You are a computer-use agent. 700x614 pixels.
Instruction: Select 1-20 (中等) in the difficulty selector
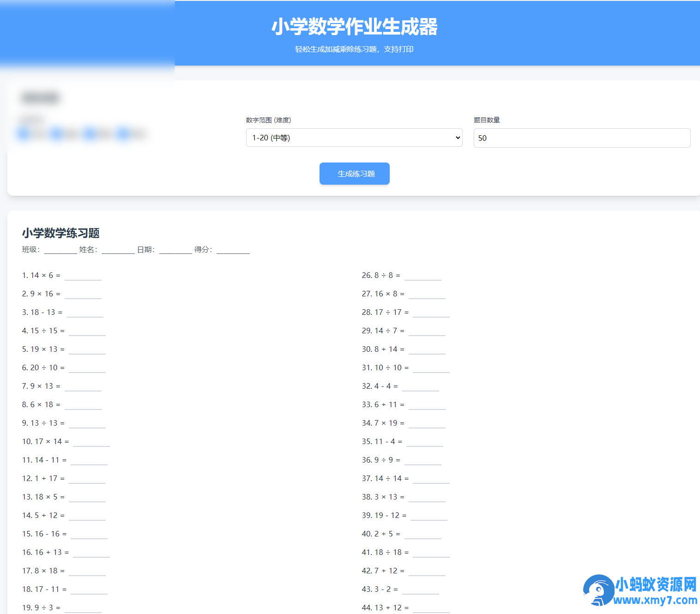tap(354, 138)
